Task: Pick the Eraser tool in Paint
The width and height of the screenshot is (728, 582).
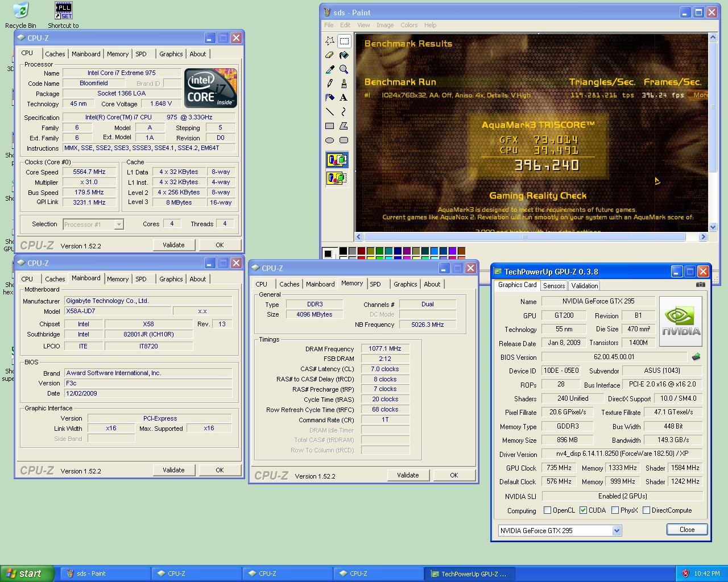Action: tap(330, 55)
